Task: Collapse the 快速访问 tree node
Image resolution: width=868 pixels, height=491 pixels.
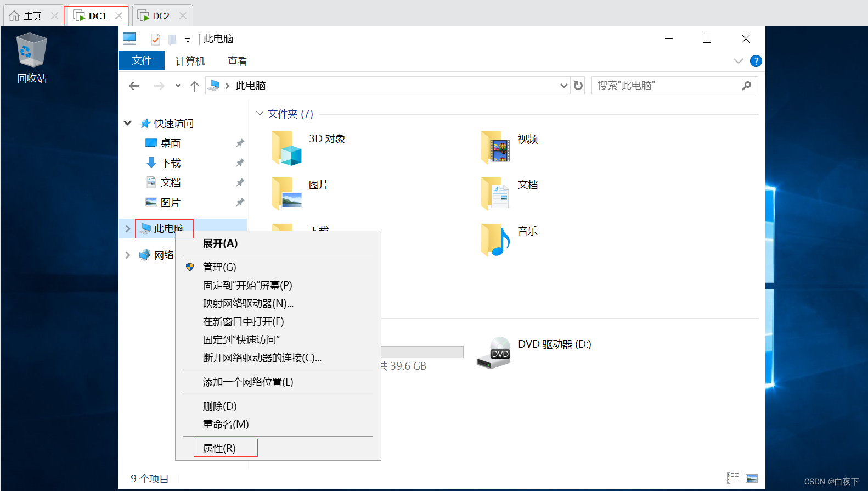Action: pos(127,124)
